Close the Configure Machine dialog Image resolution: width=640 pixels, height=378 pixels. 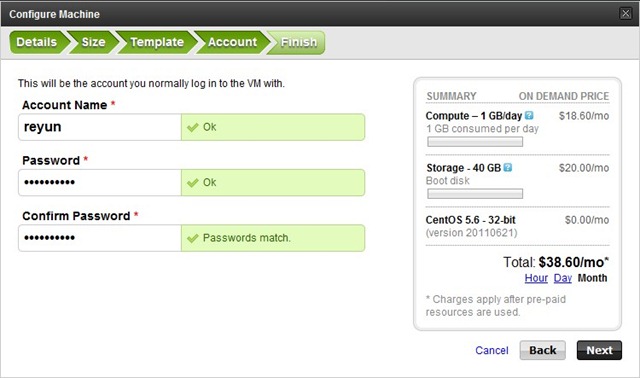click(x=625, y=13)
